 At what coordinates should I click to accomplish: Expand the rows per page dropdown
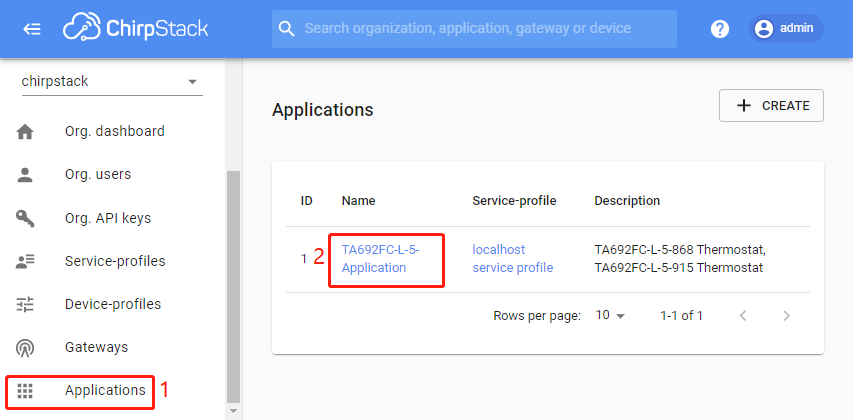[x=610, y=315]
